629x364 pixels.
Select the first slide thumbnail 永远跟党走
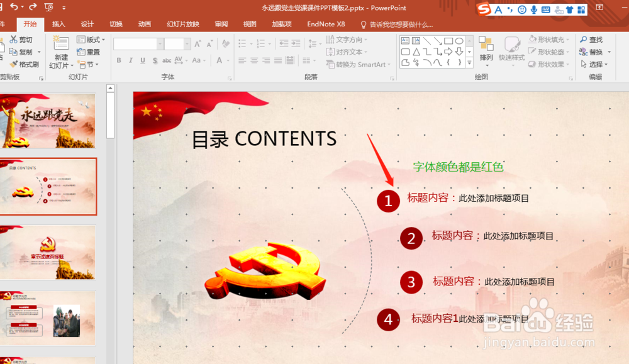(x=48, y=121)
